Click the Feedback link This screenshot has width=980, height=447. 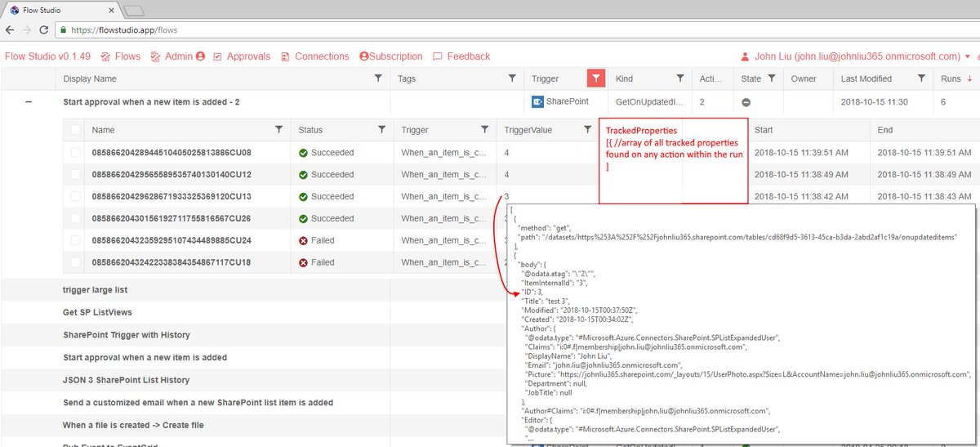[x=461, y=56]
